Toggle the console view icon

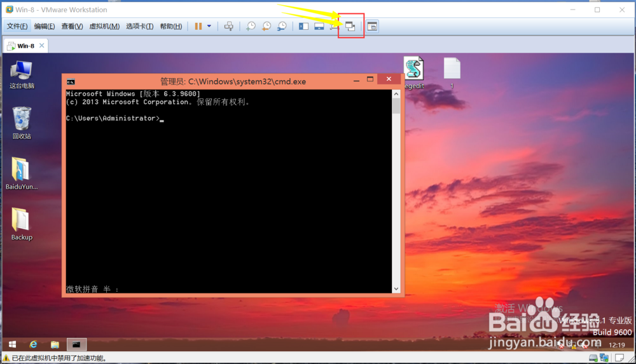tap(372, 26)
